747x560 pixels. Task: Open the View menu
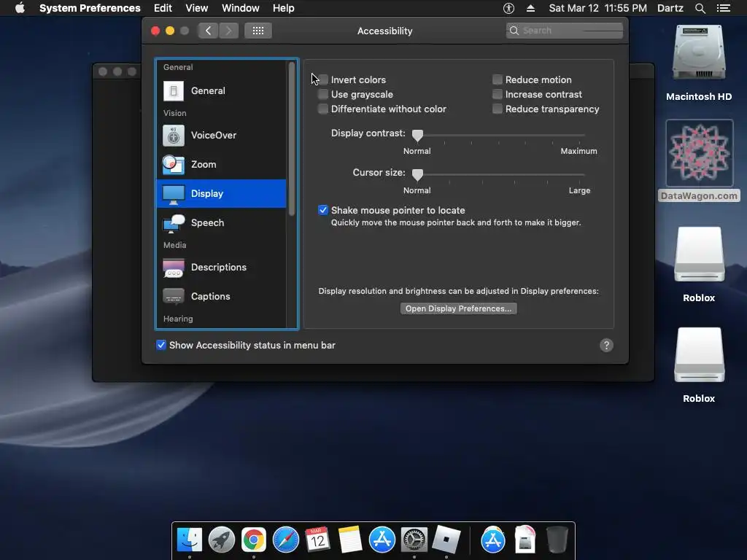tap(197, 8)
